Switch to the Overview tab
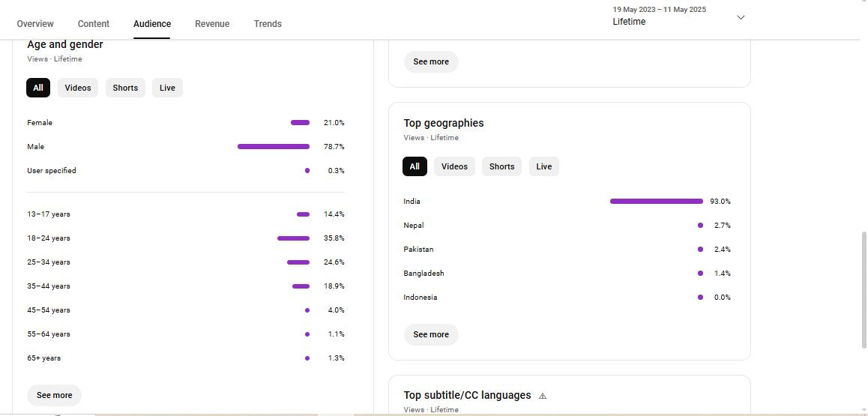Screen dimensions: 868x416 click(x=35, y=24)
